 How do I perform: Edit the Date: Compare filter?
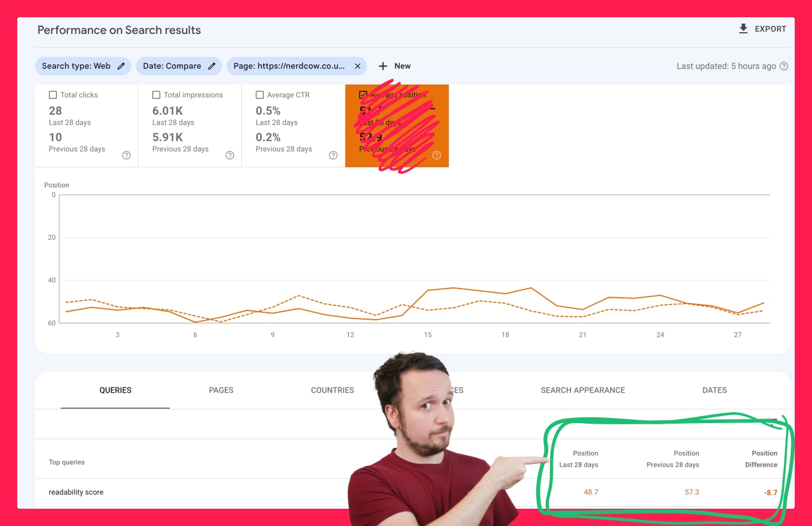click(211, 66)
